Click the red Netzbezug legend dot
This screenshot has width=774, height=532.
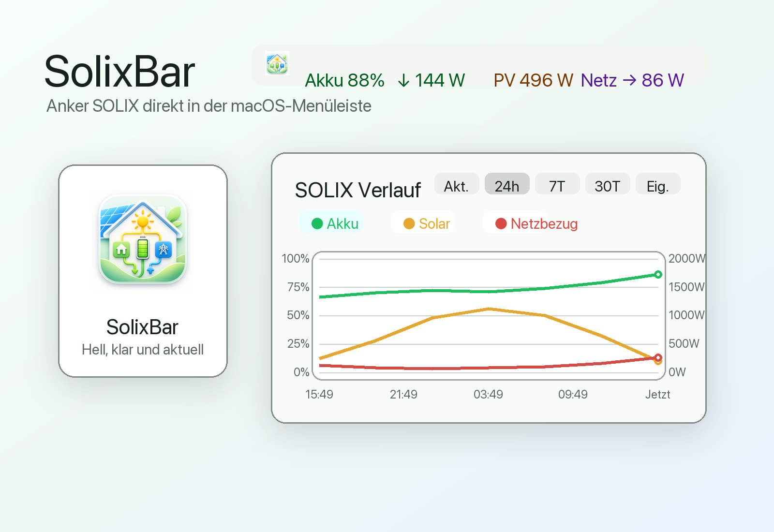[501, 223]
